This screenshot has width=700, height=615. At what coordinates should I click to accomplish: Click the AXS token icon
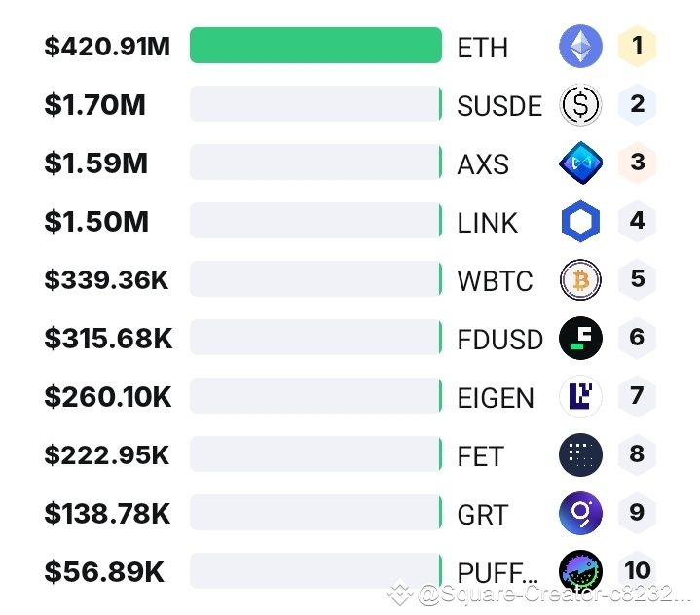coord(580,163)
